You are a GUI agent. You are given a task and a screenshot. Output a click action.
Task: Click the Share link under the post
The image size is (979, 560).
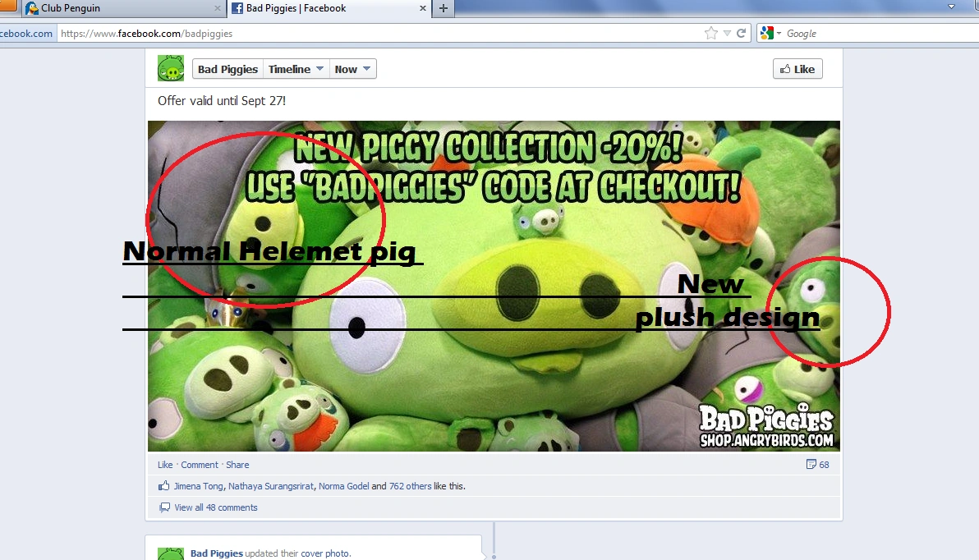pos(237,465)
